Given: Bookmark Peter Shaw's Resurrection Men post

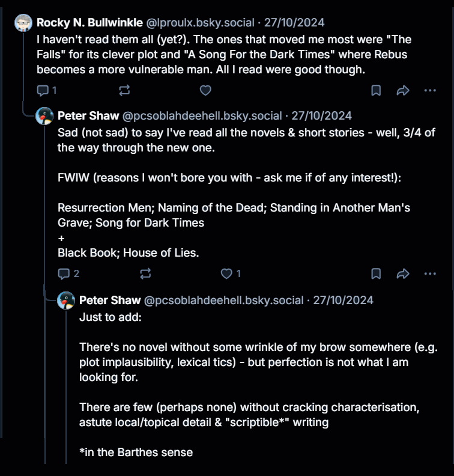Looking at the screenshot, I should point(376,274).
